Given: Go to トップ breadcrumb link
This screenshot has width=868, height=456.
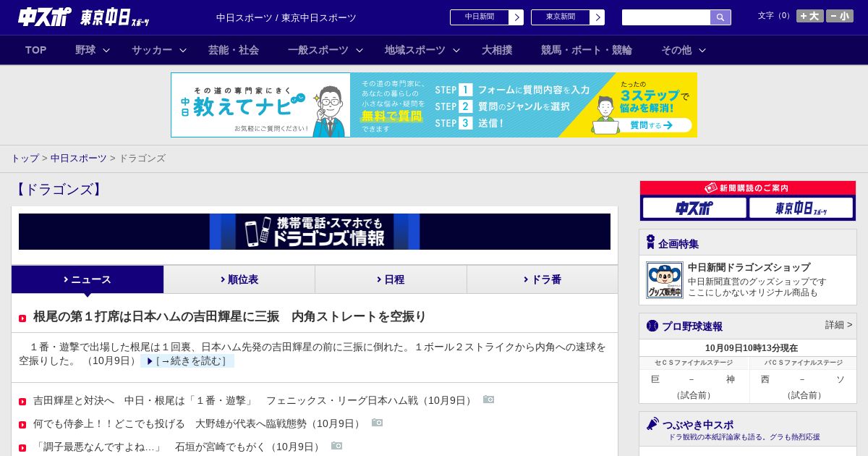Looking at the screenshot, I should pos(25,158).
